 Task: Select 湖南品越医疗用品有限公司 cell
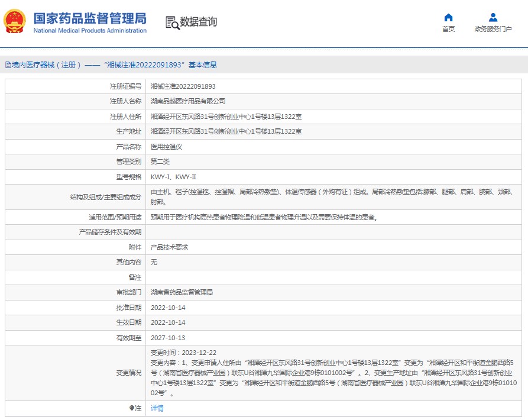pyautogui.click(x=188, y=101)
